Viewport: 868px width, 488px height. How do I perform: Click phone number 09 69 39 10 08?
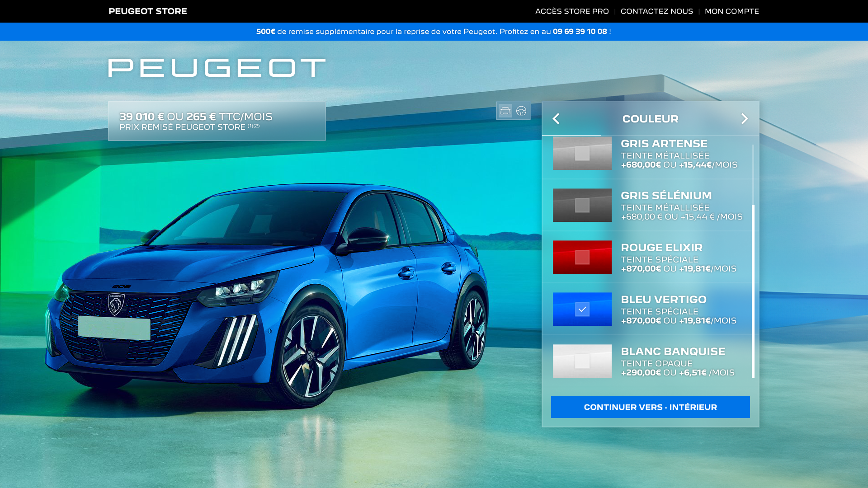580,32
